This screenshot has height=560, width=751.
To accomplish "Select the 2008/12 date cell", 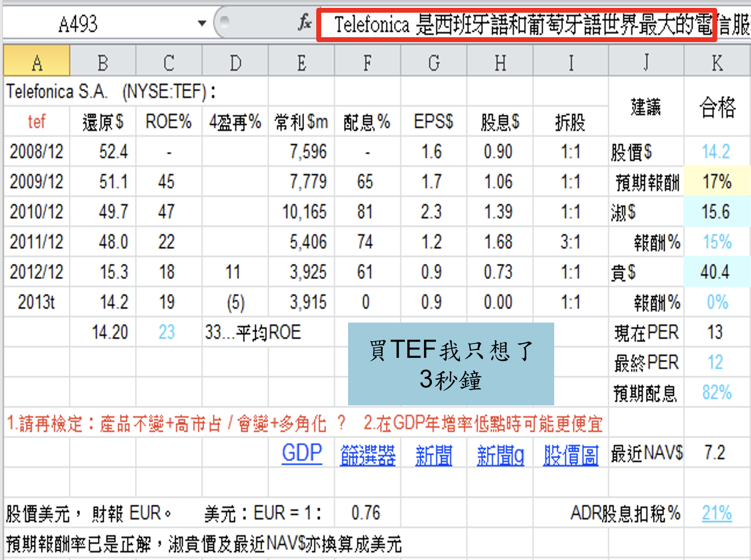I will click(x=37, y=151).
